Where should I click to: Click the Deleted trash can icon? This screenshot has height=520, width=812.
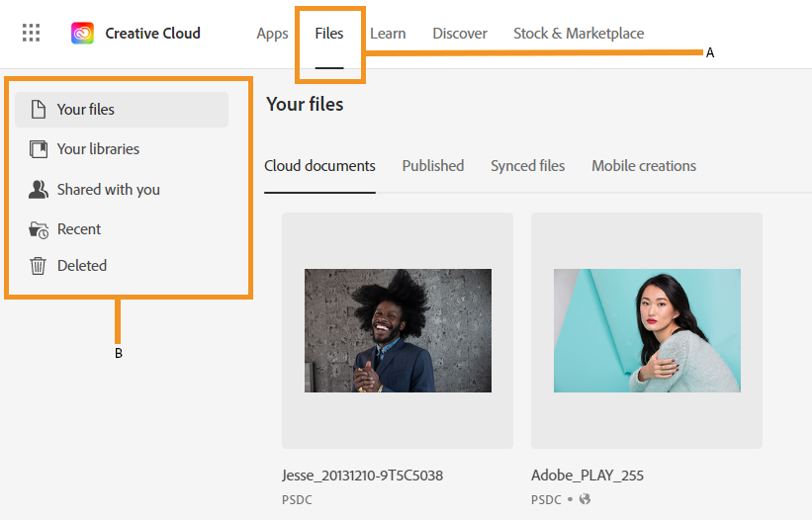[x=39, y=266]
